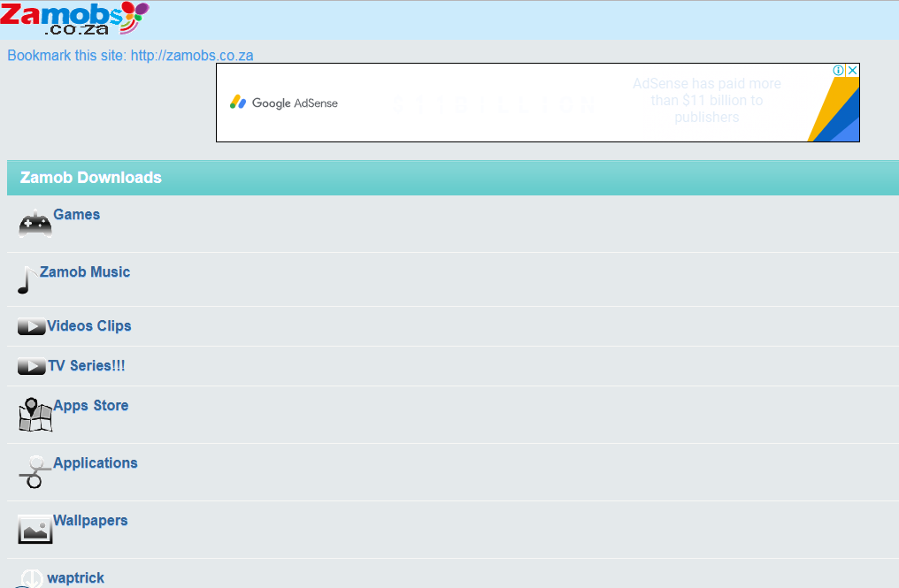The width and height of the screenshot is (899, 588).
Task: Click the AdChoices info icon
Action: pos(839,71)
